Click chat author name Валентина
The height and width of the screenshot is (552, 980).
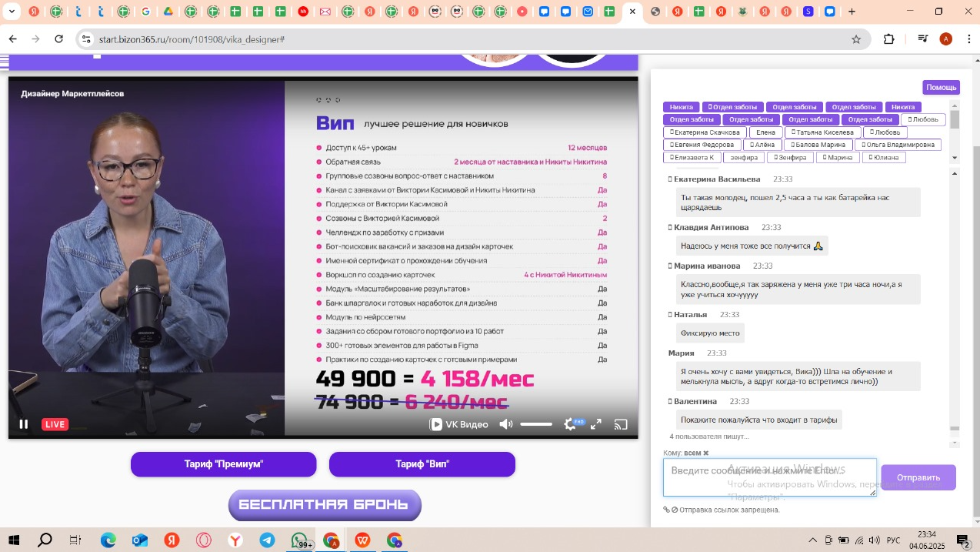[695, 401]
